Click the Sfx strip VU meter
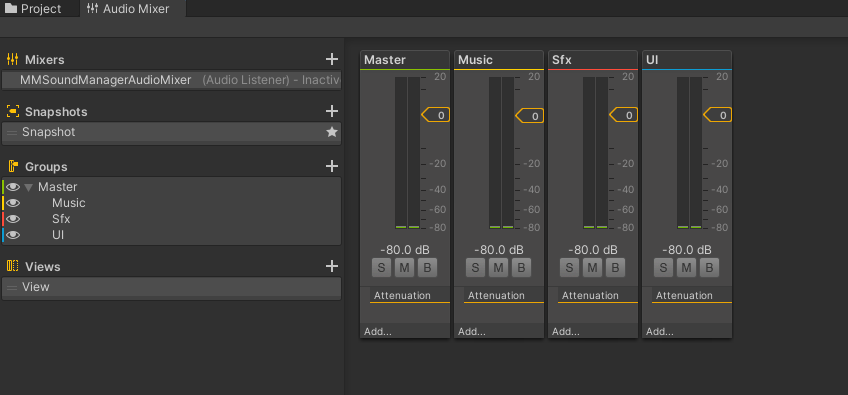Viewport: 848px width, 395px height. click(x=595, y=153)
